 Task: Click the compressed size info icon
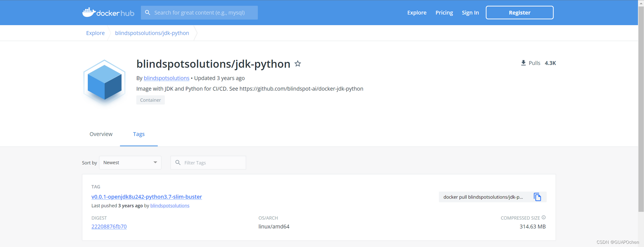click(x=544, y=218)
